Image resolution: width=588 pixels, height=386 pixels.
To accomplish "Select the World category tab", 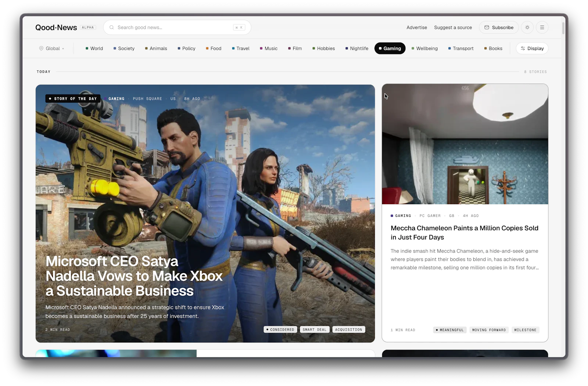I will tap(94, 48).
